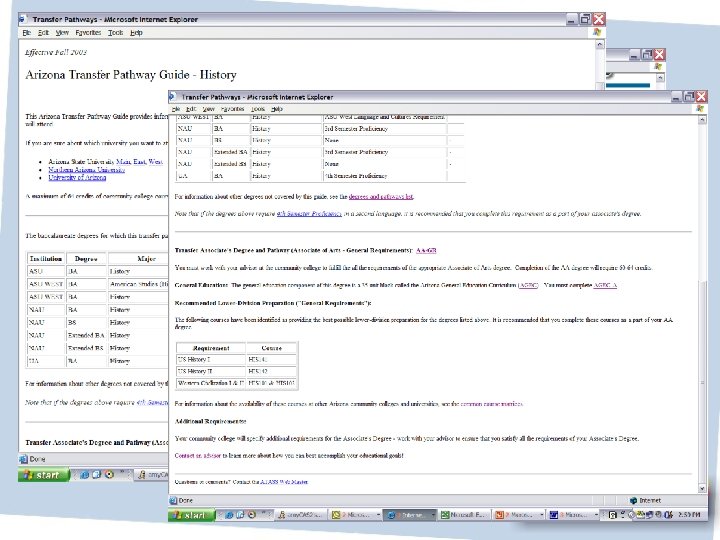Follow the Contact an advisor link
This screenshot has height=540, width=720.
(198, 456)
